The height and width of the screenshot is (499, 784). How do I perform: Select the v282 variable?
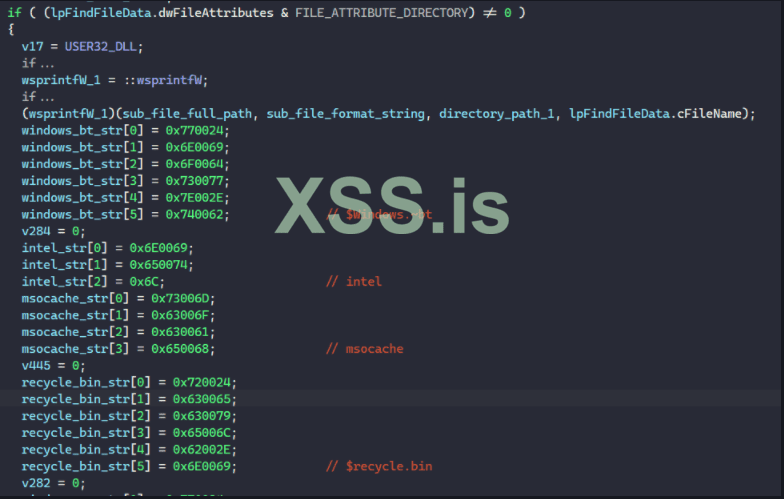click(36, 484)
